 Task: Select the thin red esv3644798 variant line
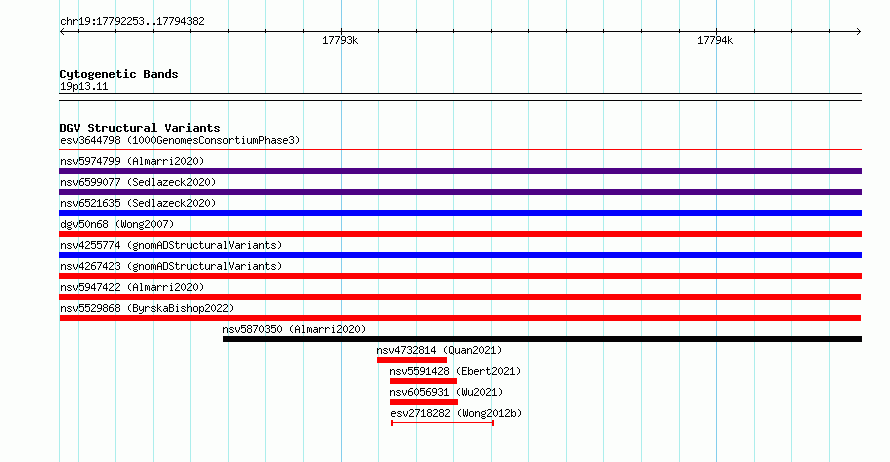460,150
